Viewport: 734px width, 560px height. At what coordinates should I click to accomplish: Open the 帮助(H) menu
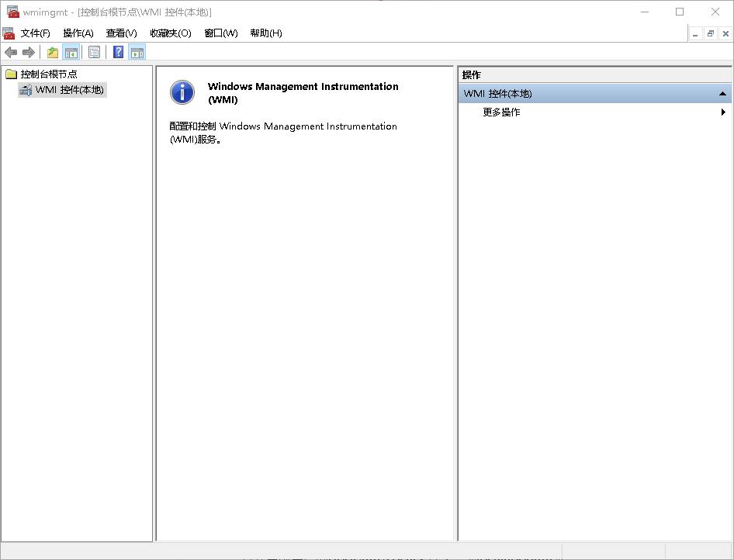coord(266,33)
